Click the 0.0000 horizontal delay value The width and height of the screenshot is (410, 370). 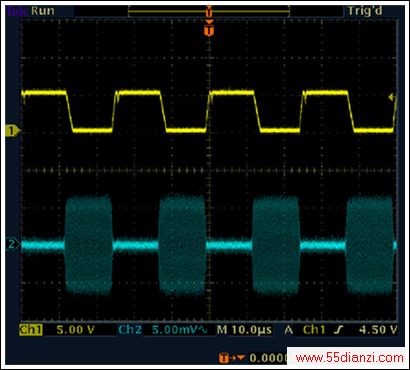point(268,358)
